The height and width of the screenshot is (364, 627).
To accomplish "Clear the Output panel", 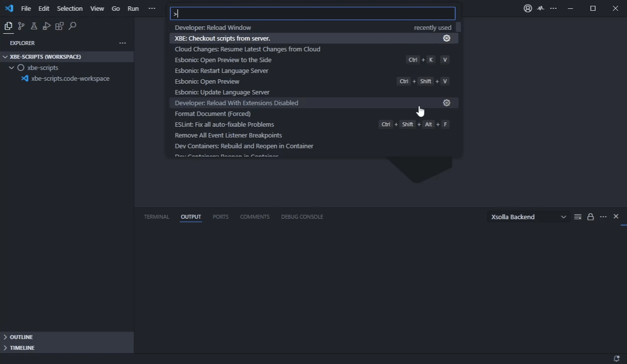I will coord(578,217).
